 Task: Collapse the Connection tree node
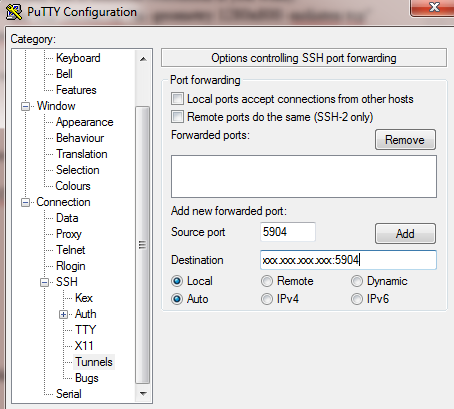(25, 202)
